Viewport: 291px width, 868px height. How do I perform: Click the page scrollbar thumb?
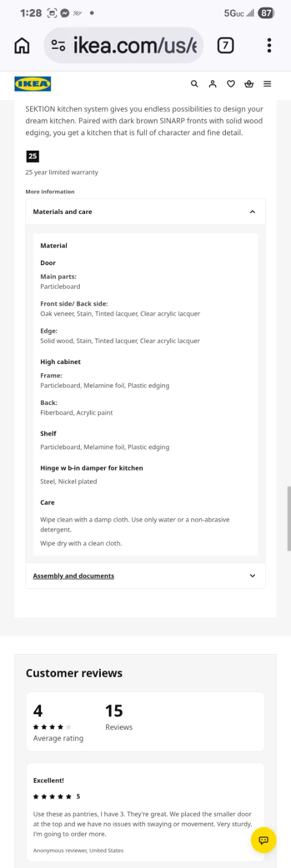[289, 518]
